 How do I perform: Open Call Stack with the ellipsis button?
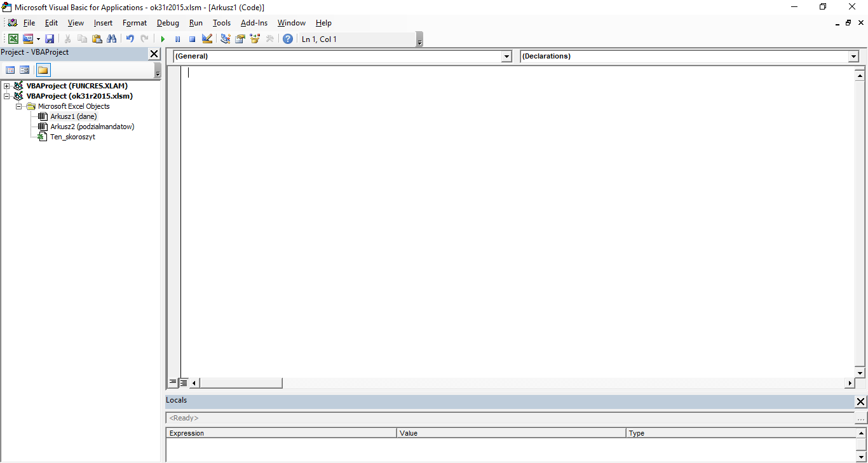click(861, 418)
